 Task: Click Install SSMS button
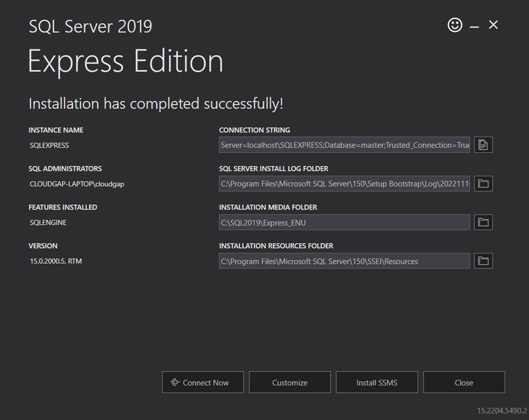[x=377, y=382]
